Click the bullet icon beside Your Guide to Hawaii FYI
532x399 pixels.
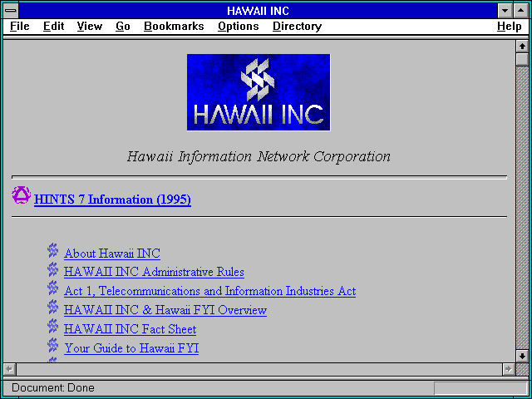[52, 346]
